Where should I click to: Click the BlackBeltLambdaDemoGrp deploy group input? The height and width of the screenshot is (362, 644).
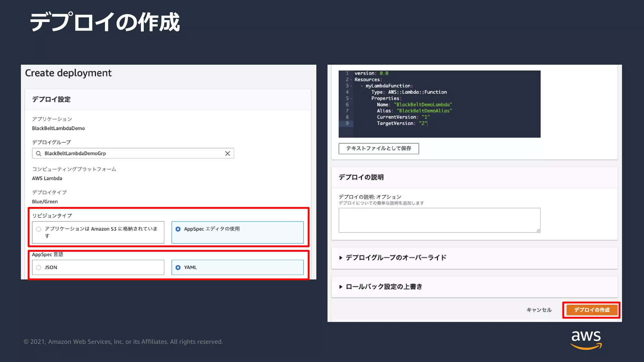click(x=133, y=153)
